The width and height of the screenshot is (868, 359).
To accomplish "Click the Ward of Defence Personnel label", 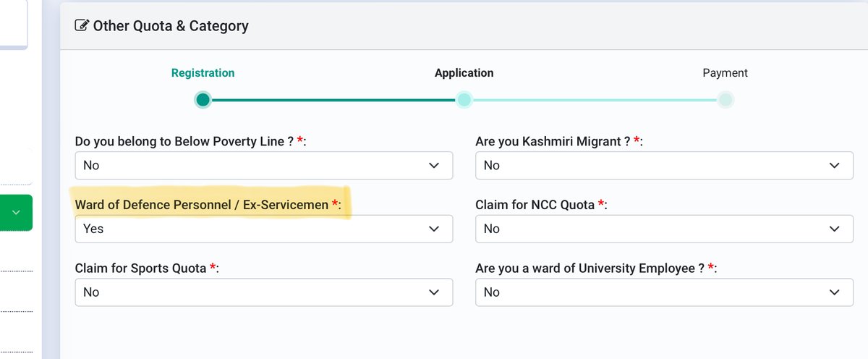I will pos(208,205).
